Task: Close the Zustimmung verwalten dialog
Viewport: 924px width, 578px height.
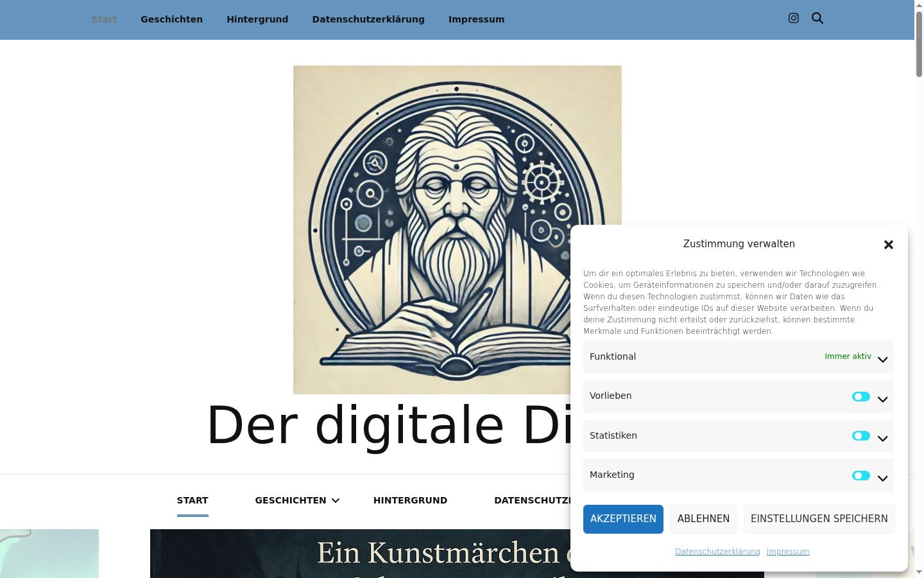Action: 889,245
